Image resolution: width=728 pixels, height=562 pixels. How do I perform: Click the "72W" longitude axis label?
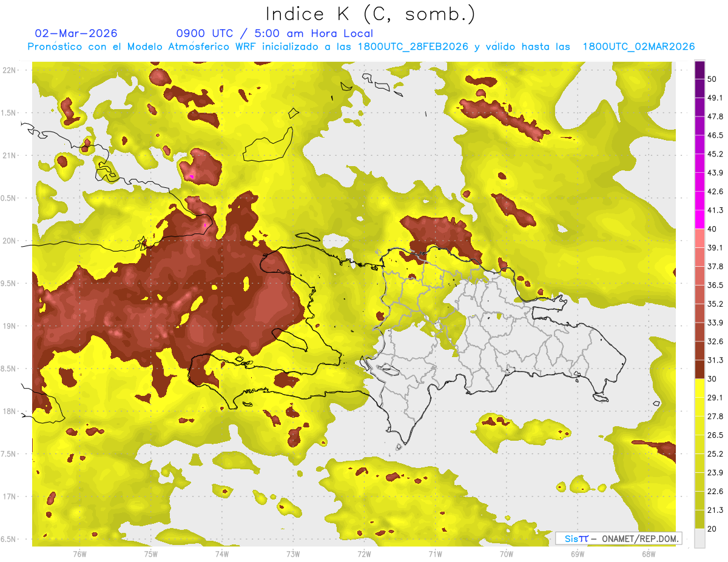click(364, 554)
